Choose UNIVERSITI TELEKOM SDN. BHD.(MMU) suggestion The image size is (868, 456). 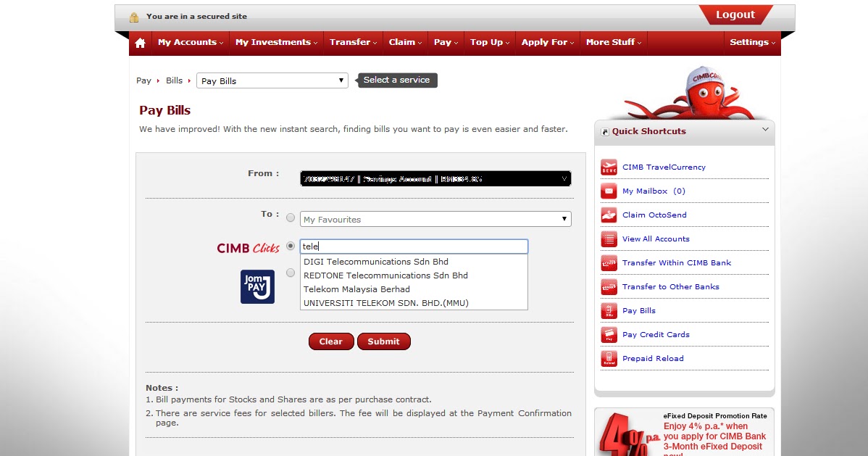click(414, 303)
